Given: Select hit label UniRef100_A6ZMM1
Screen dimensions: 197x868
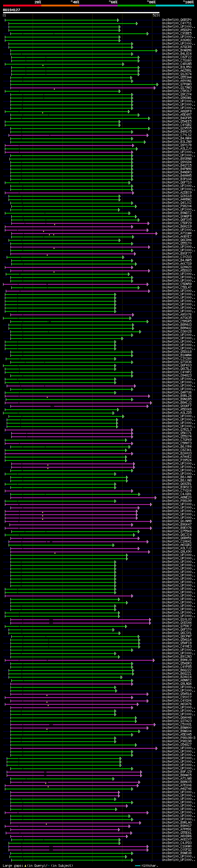Looking at the screenshot, I should coord(177,71).
